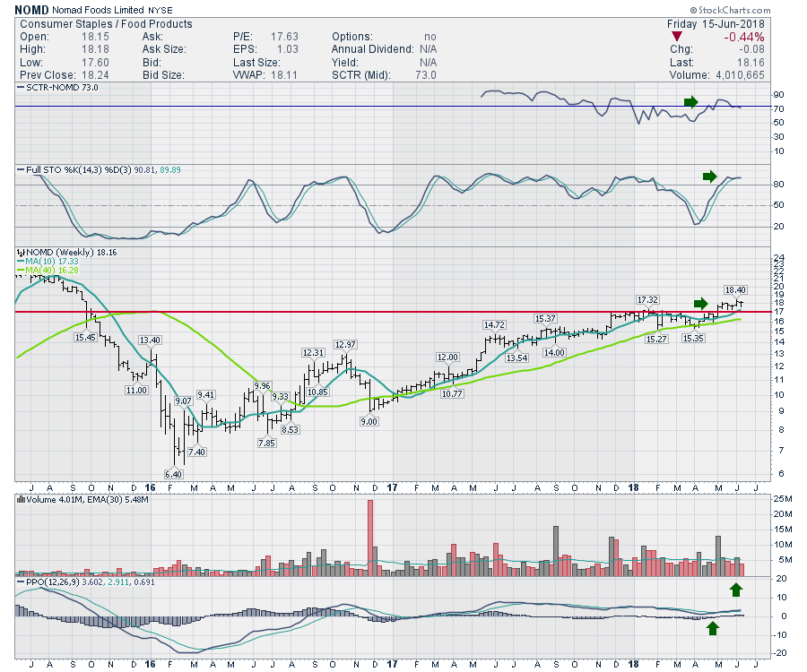The image size is (807, 672).
Task: Select the NOMD (Weekly) 18.16 price legend
Action: tap(67, 253)
